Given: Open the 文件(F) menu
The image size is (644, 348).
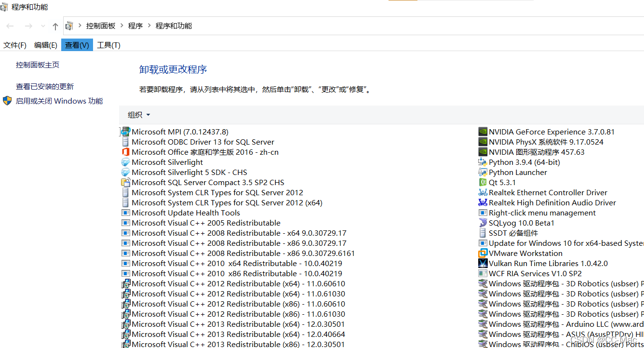Looking at the screenshot, I should (x=15, y=45).
